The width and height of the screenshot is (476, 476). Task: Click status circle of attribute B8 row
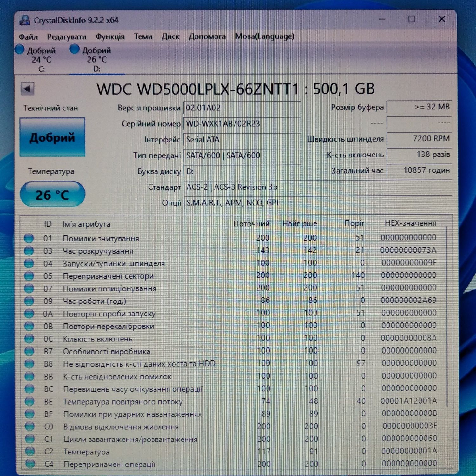pyautogui.click(x=29, y=364)
